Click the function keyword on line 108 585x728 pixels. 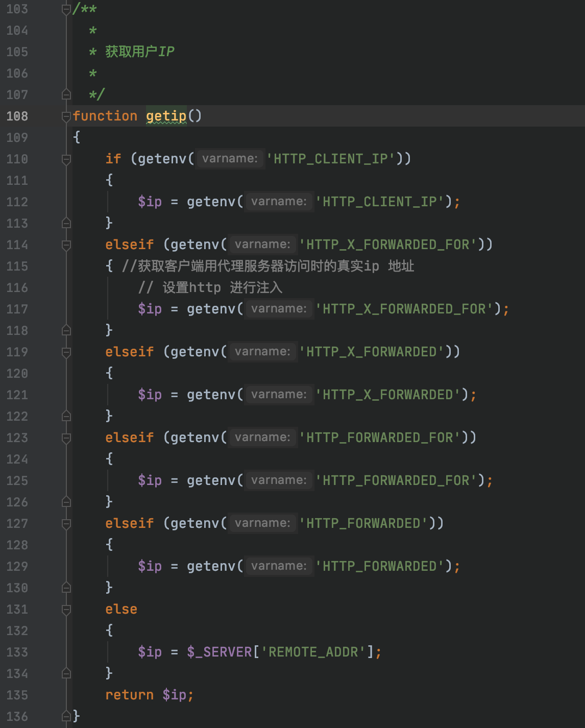[x=105, y=116]
